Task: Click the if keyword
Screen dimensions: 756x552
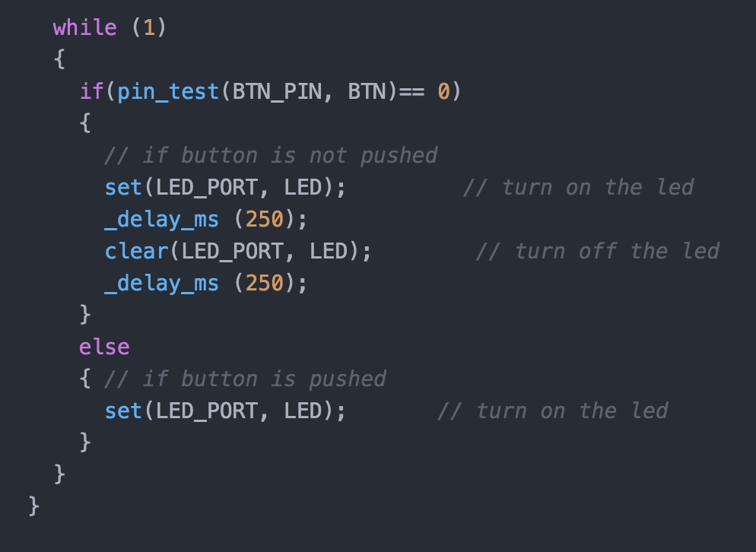Action: click(x=91, y=91)
